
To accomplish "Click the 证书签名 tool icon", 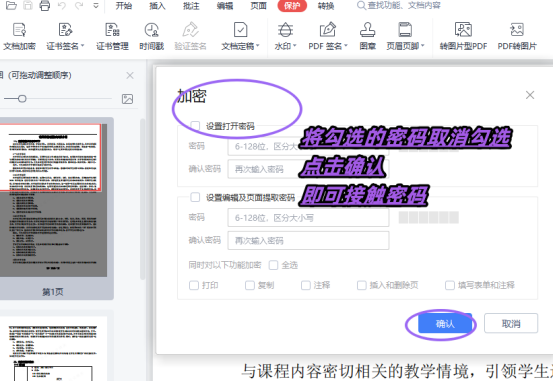I will pyautogui.click(x=65, y=30).
